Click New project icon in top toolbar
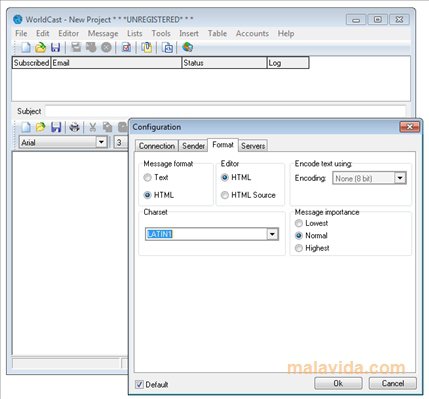Viewport: 429px width, 399px height. (x=26, y=48)
